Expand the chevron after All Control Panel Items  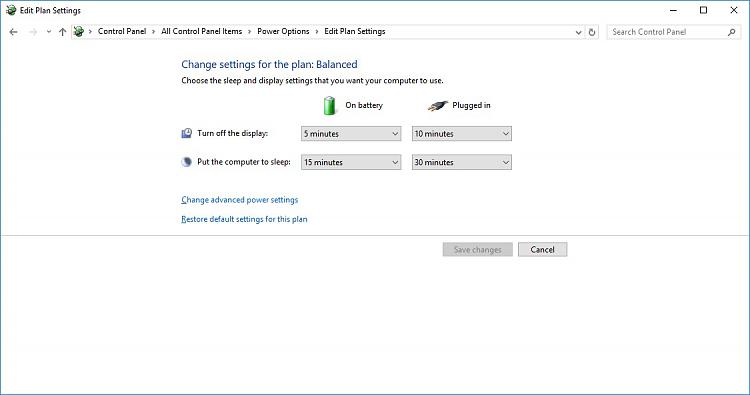coord(249,32)
